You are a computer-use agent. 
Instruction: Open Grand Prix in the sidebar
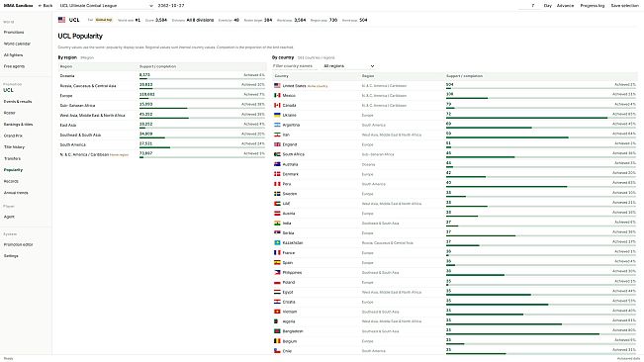point(13,136)
